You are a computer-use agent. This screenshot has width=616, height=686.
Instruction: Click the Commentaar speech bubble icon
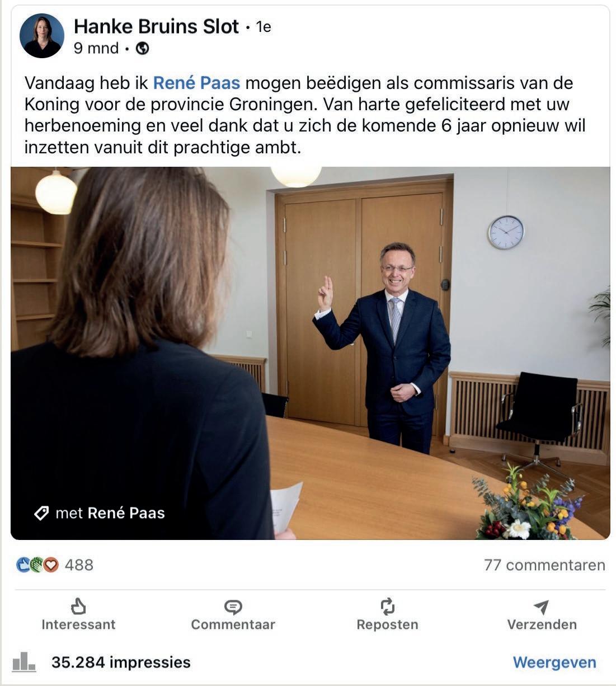click(233, 607)
